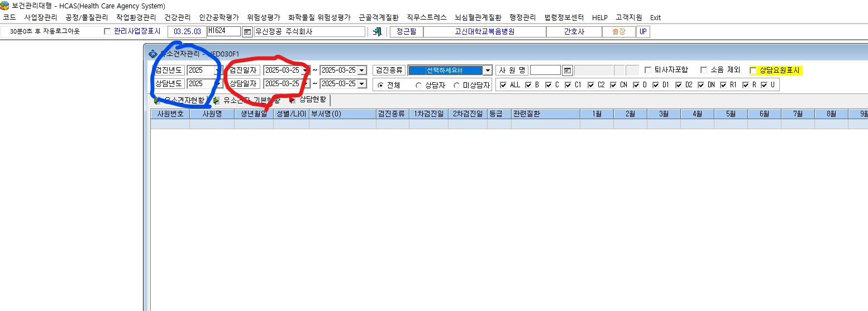Uncheck the ALL grade checkbox

point(504,85)
